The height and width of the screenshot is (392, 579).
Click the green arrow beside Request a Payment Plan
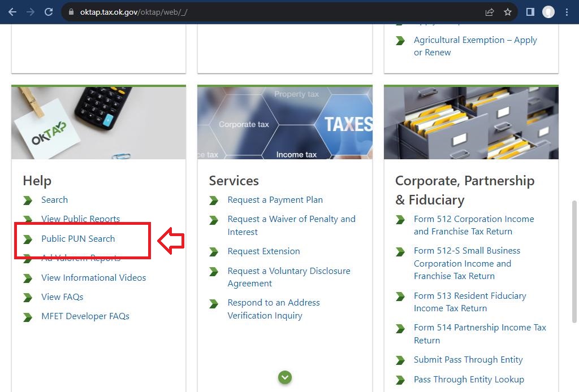point(214,201)
